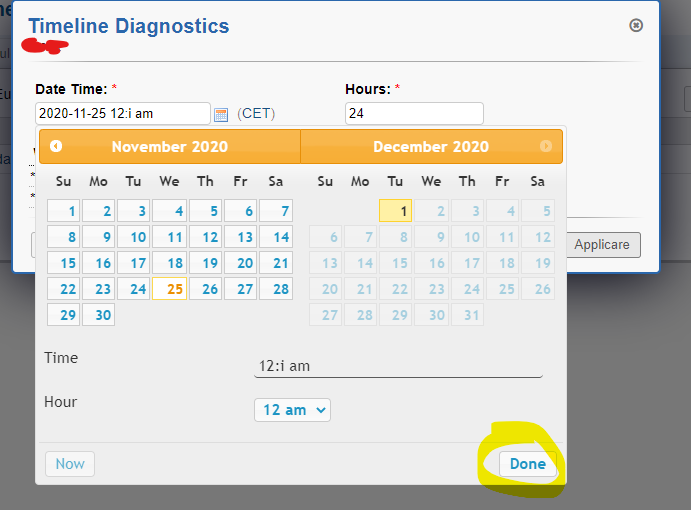
Task: Choose November 30 date cell
Action: (x=98, y=315)
